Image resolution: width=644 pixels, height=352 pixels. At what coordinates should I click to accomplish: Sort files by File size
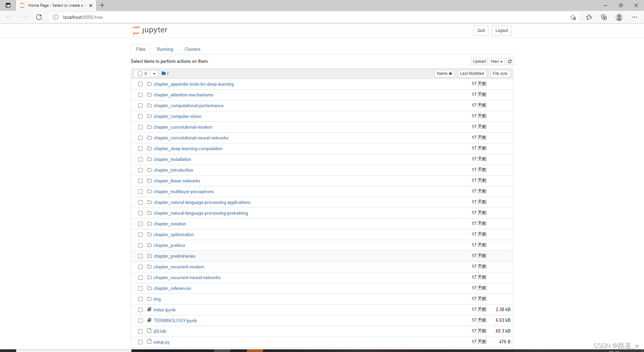click(x=500, y=74)
